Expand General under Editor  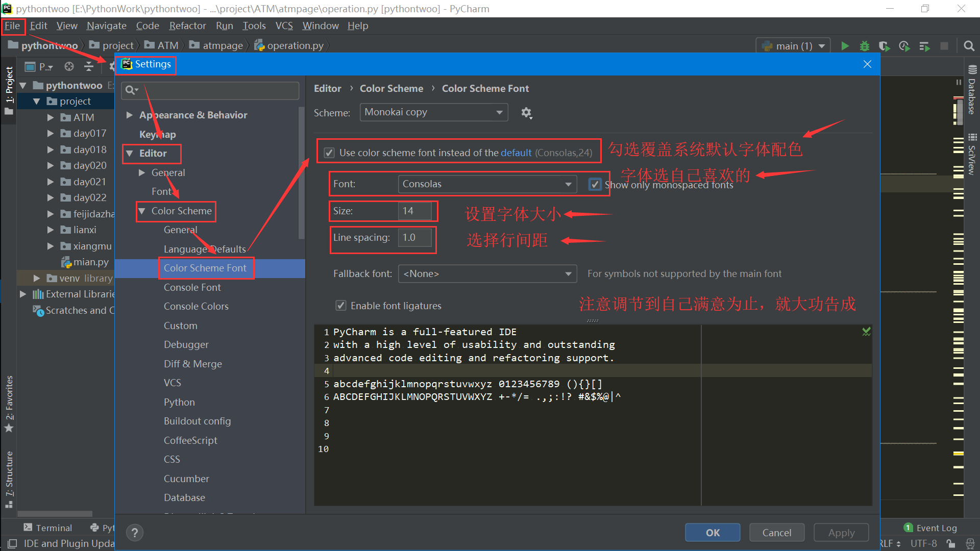coord(142,173)
